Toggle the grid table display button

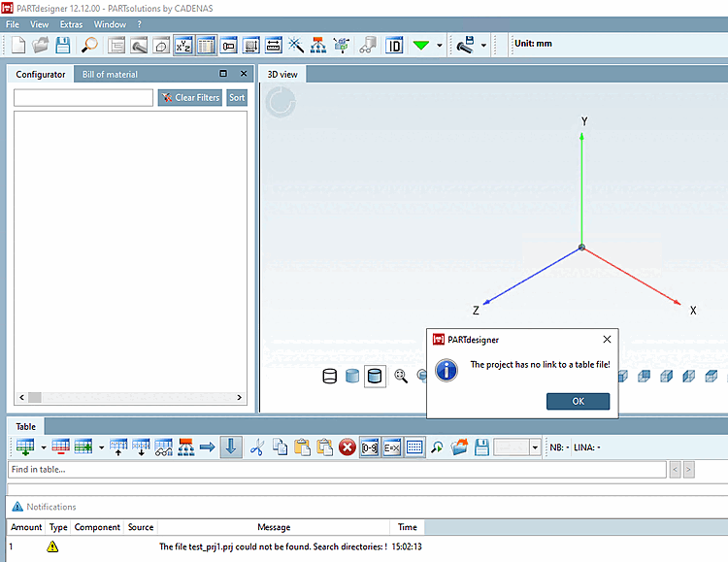coord(414,447)
